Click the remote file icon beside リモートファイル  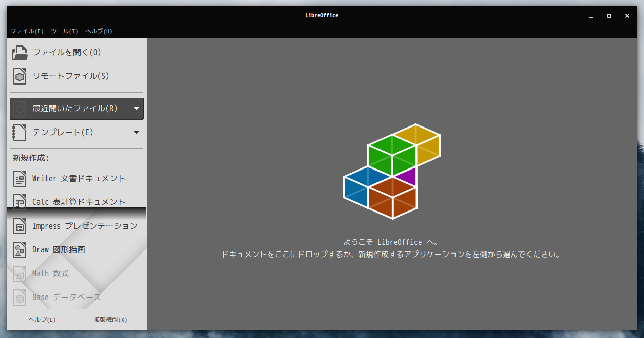tap(20, 76)
